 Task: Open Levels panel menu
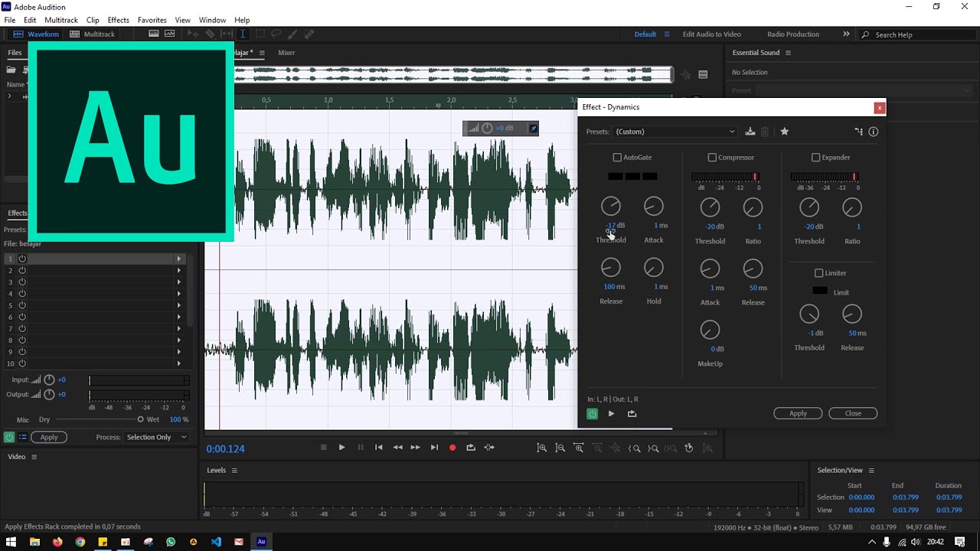234,471
